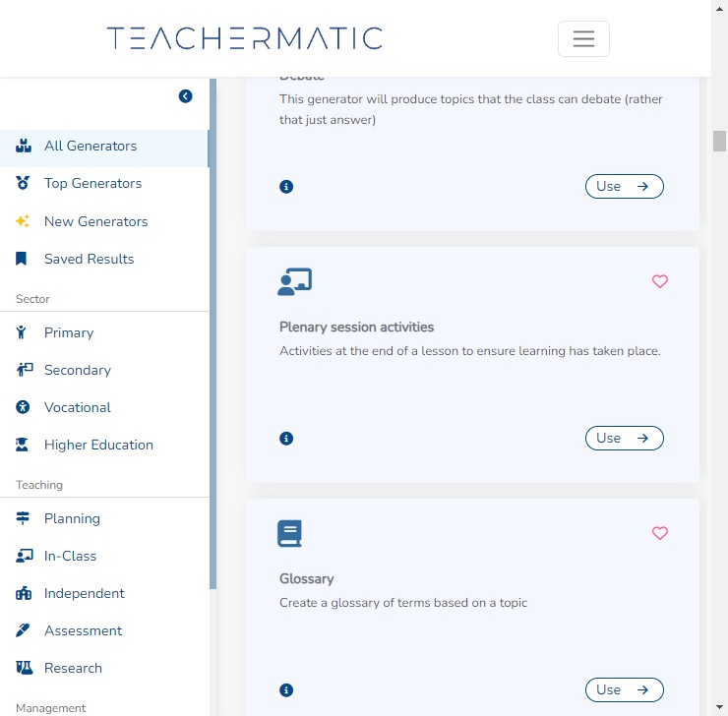Click the page scrollbar thumb
This screenshot has height=716, width=728.
click(719, 141)
